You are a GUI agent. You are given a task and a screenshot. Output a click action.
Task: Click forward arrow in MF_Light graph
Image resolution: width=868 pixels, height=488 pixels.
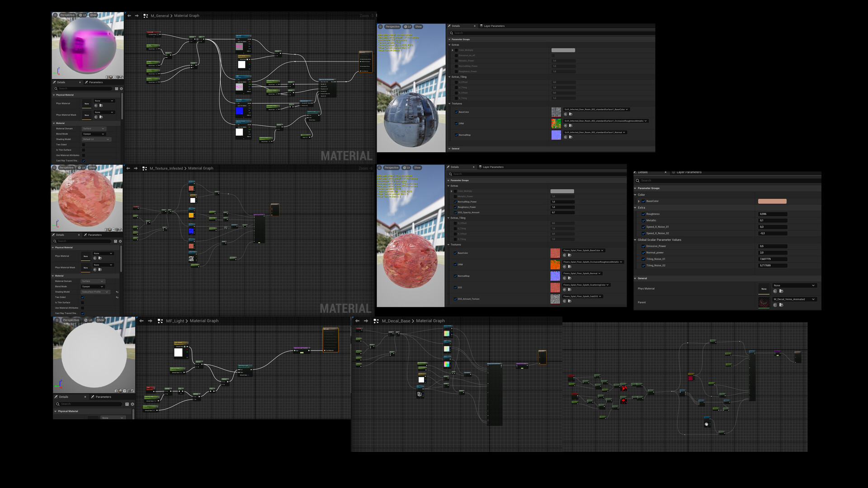click(150, 321)
